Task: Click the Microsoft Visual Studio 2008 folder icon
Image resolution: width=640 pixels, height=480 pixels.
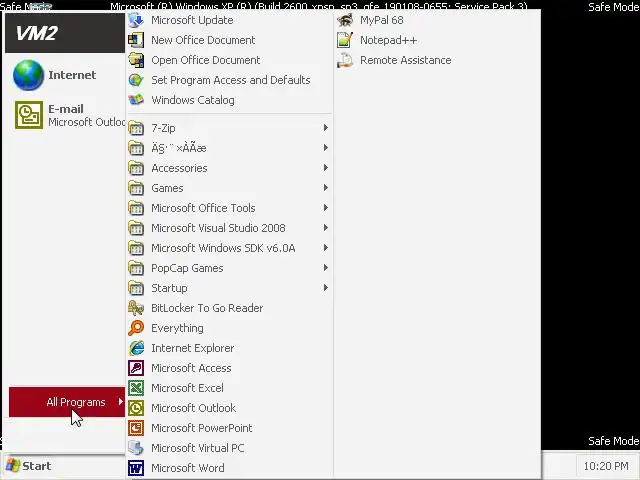Action: (x=136, y=228)
